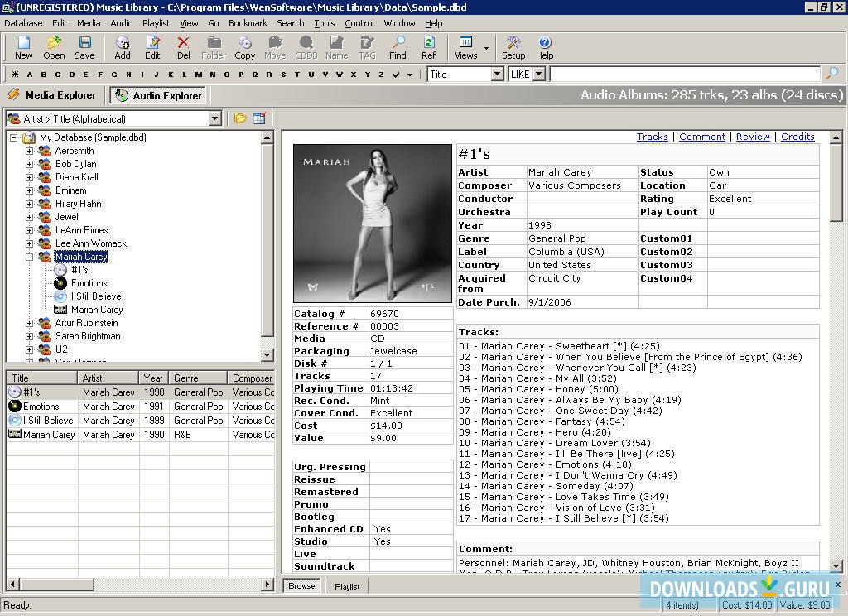Switch to Media Explorer
848x616 pixels.
(52, 95)
